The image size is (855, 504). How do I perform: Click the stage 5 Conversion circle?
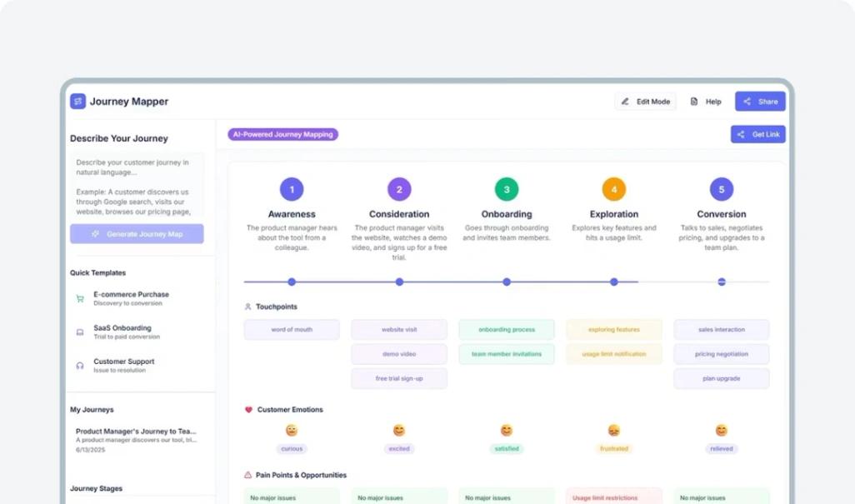(x=722, y=190)
